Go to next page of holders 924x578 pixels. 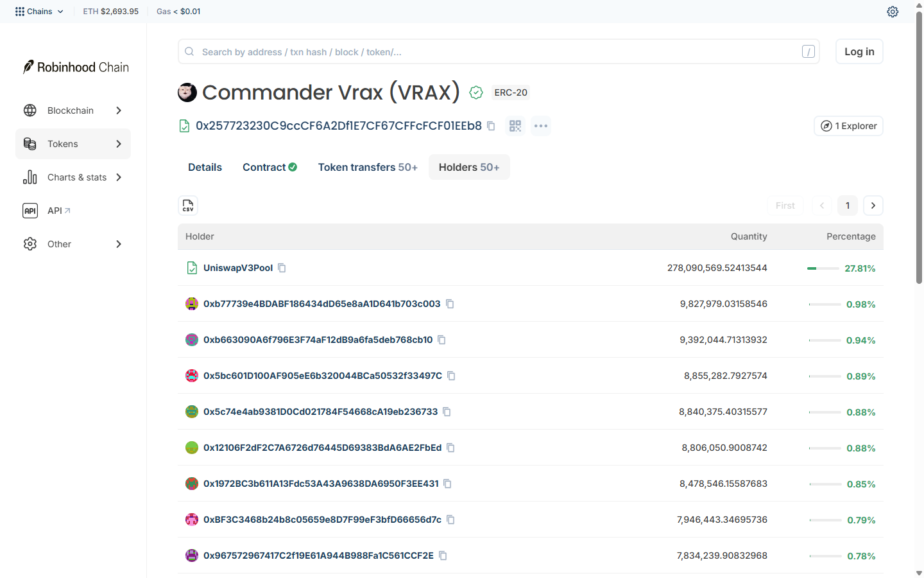(x=873, y=206)
